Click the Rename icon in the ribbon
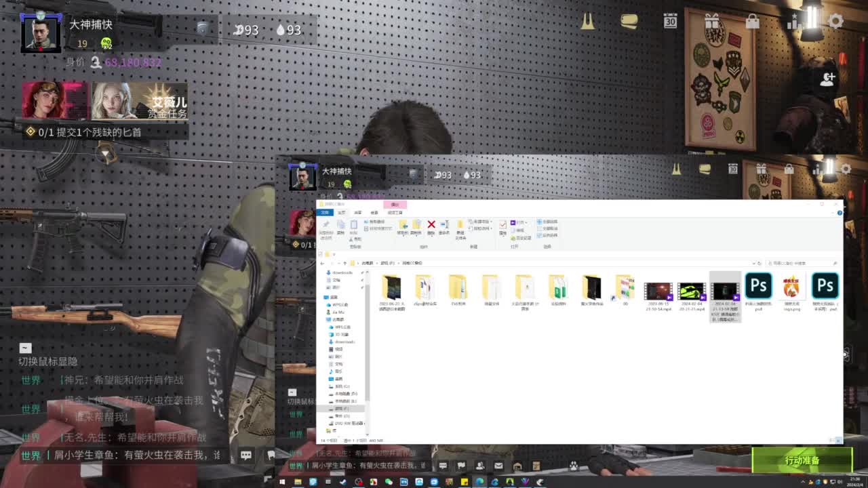The image size is (868, 488). coord(444,224)
